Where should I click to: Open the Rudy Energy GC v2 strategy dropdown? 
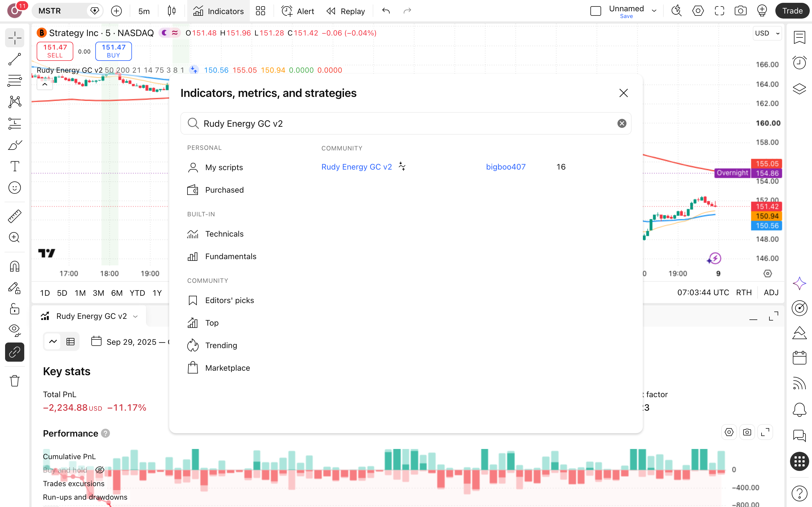(135, 316)
